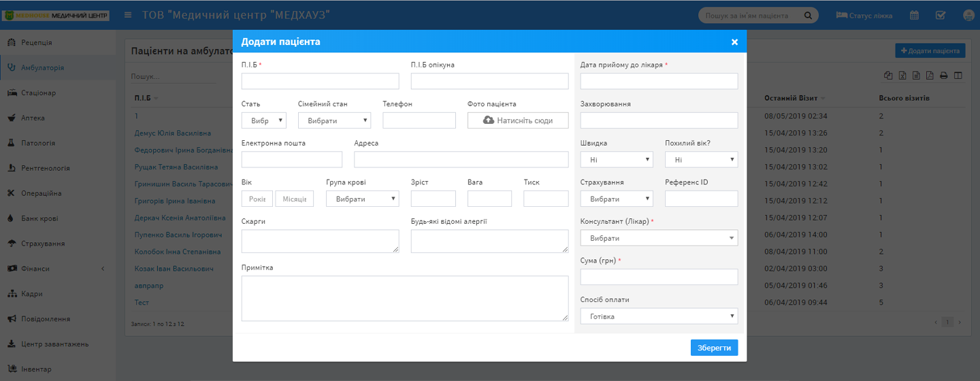Focus the Примітка text area

point(405,298)
